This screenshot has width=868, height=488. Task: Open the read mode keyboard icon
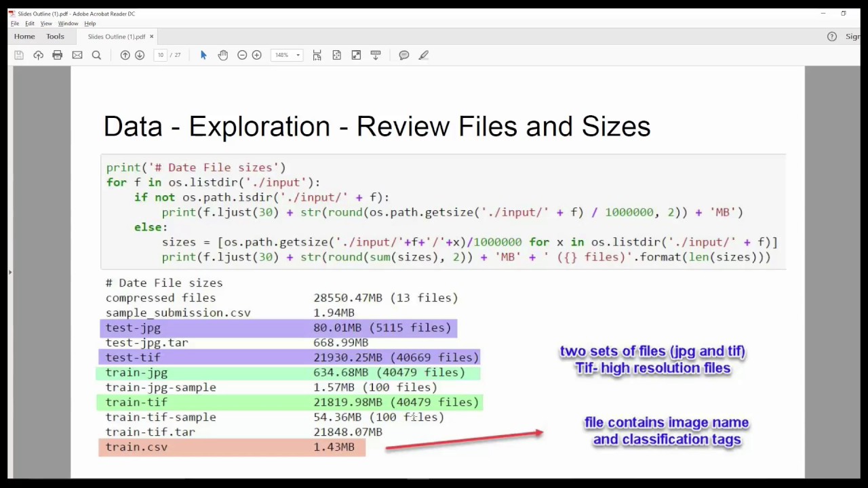[x=376, y=55]
